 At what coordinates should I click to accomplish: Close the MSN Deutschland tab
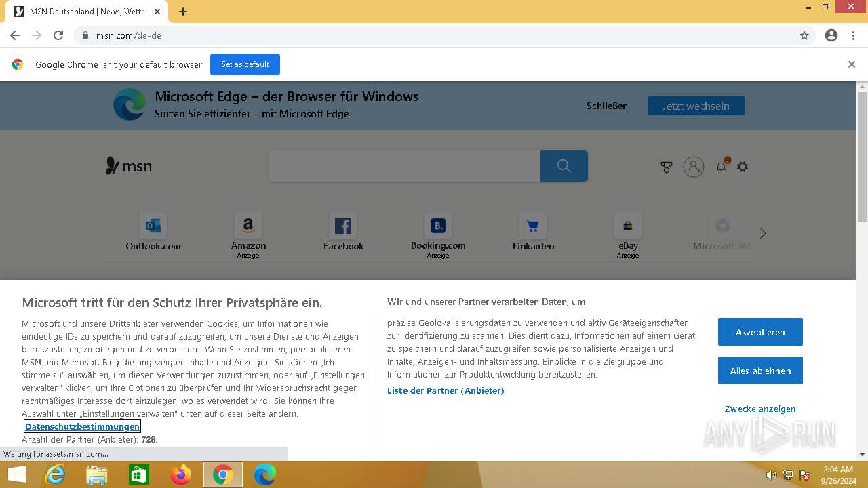click(x=157, y=12)
